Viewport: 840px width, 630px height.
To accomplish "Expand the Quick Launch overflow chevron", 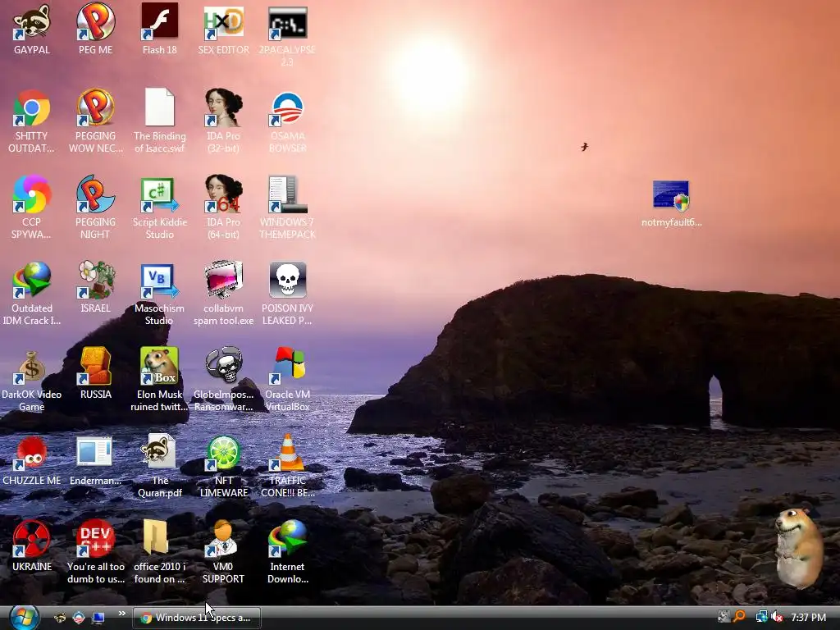I will pyautogui.click(x=121, y=614).
